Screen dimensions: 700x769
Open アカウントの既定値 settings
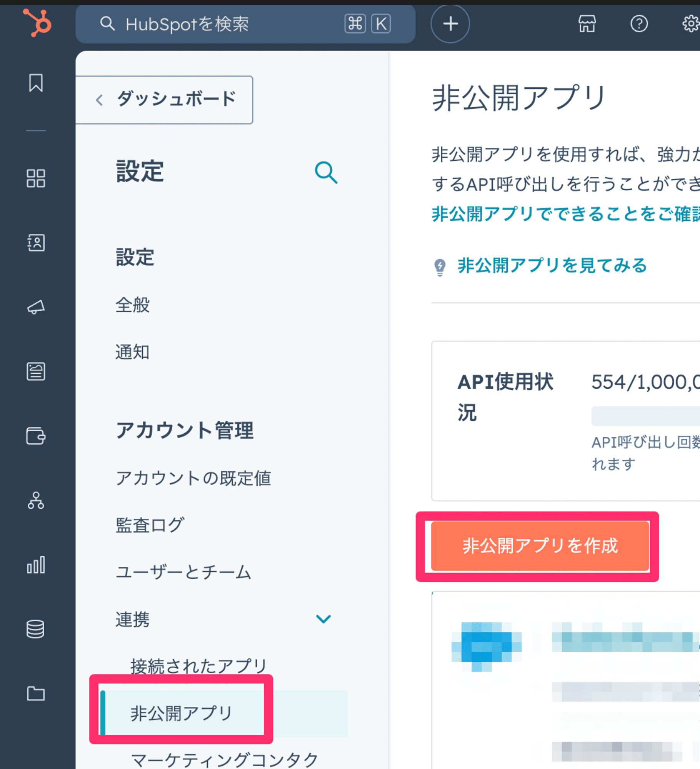[x=193, y=478]
